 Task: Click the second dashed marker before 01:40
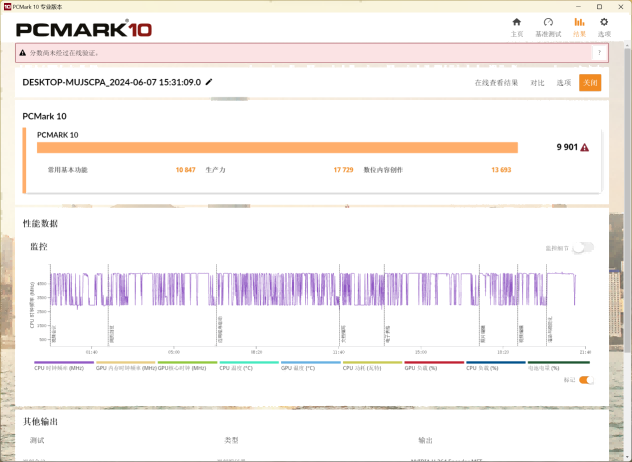(108, 305)
